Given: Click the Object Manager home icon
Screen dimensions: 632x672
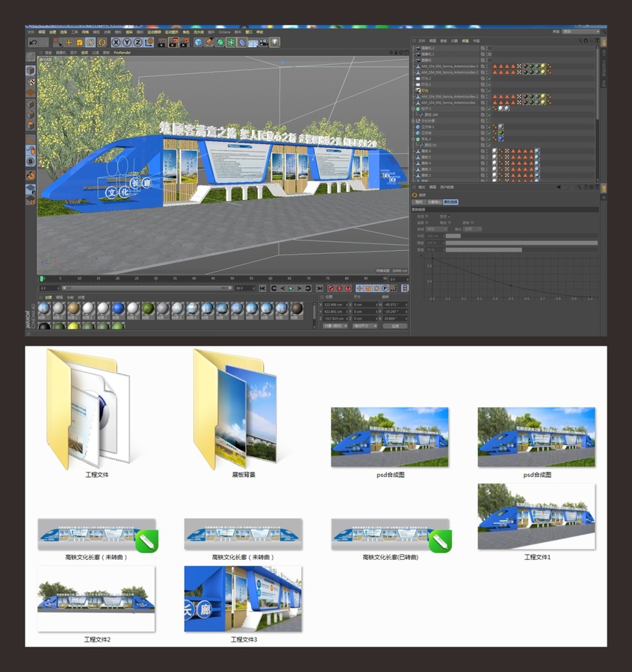Looking at the screenshot, I should pos(586,41).
